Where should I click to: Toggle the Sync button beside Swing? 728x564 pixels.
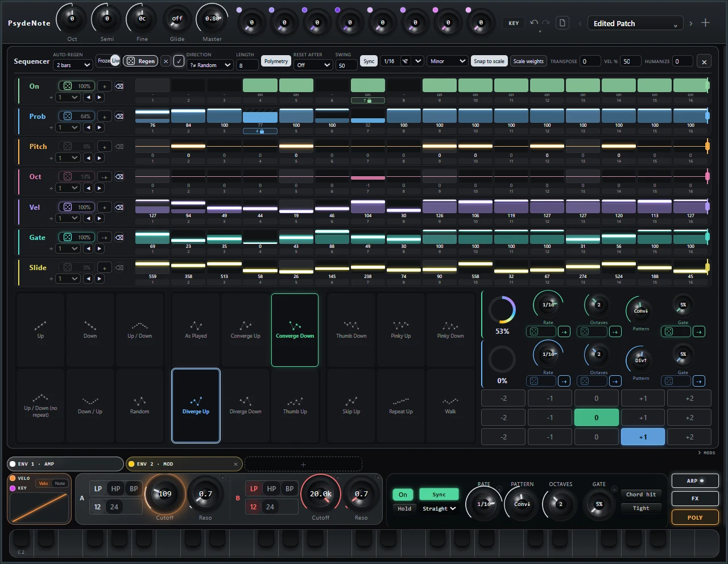click(369, 61)
